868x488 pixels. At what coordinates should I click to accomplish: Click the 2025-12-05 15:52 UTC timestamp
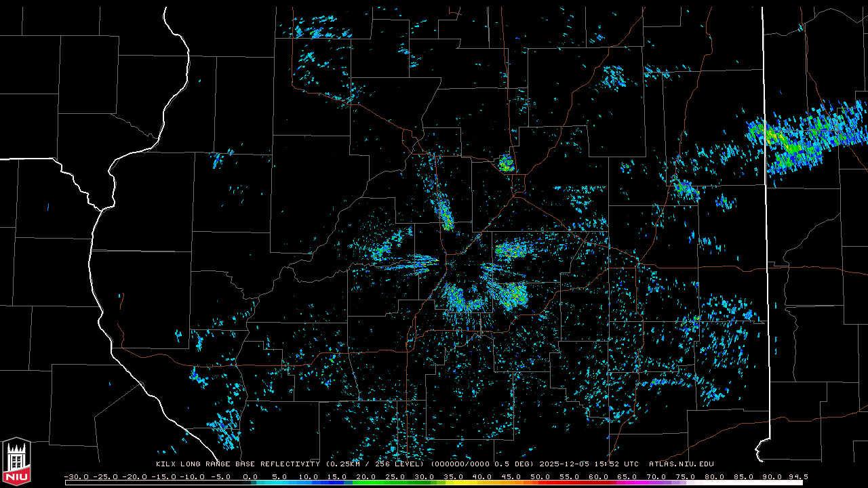point(589,464)
